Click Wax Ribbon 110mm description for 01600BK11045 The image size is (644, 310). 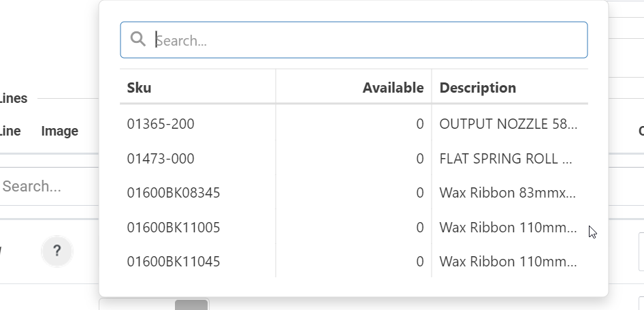click(x=508, y=262)
